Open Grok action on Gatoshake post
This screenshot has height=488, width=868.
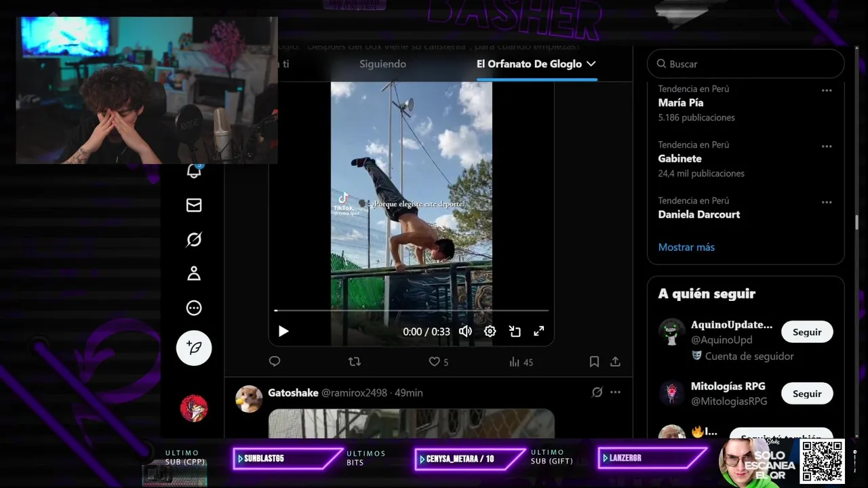(x=597, y=392)
